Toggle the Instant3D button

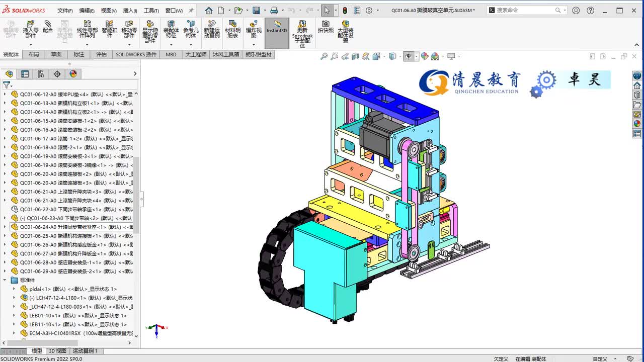[277, 33]
